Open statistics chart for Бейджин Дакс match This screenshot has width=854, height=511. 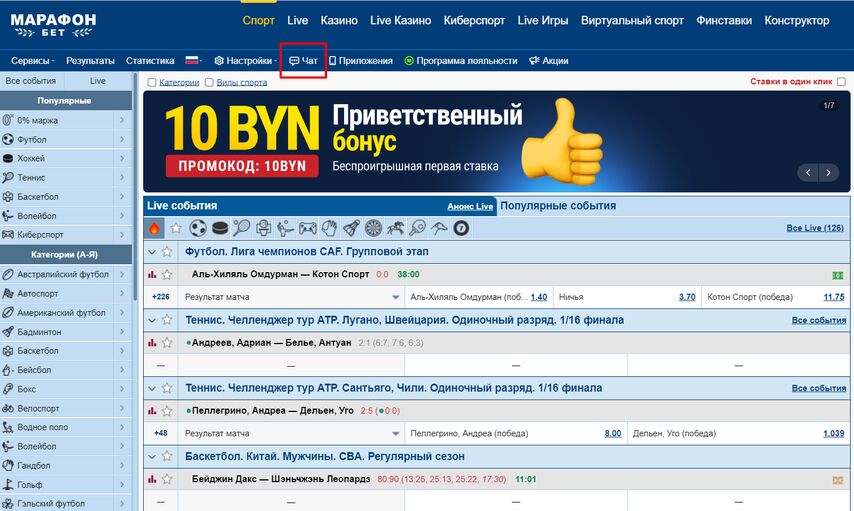[152, 479]
